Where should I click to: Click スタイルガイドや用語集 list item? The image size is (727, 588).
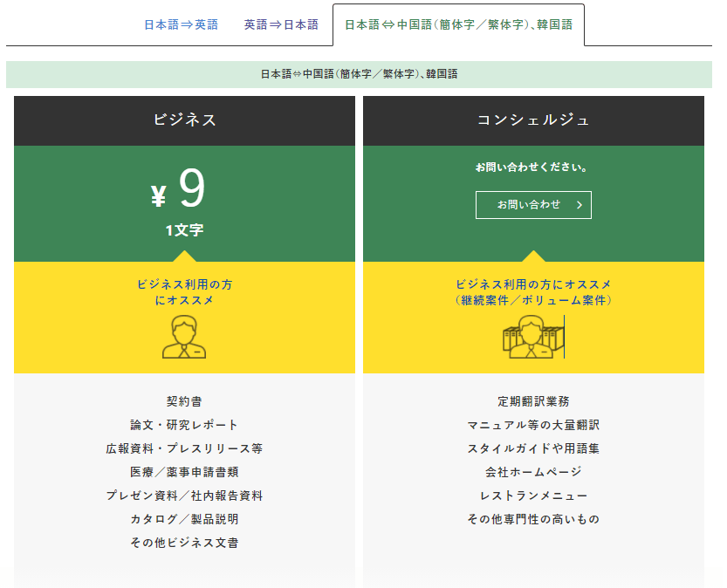coord(533,448)
